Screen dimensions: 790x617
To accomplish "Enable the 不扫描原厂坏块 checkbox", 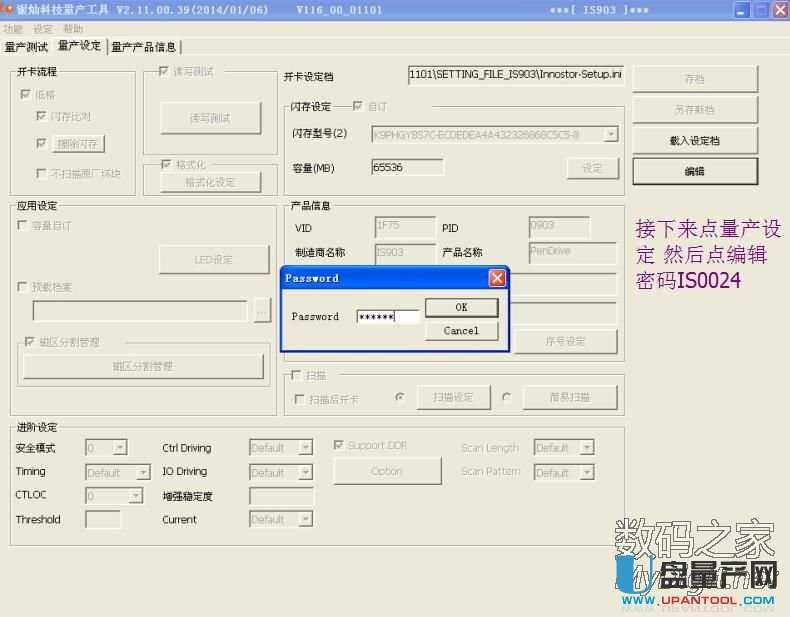I will (41, 173).
